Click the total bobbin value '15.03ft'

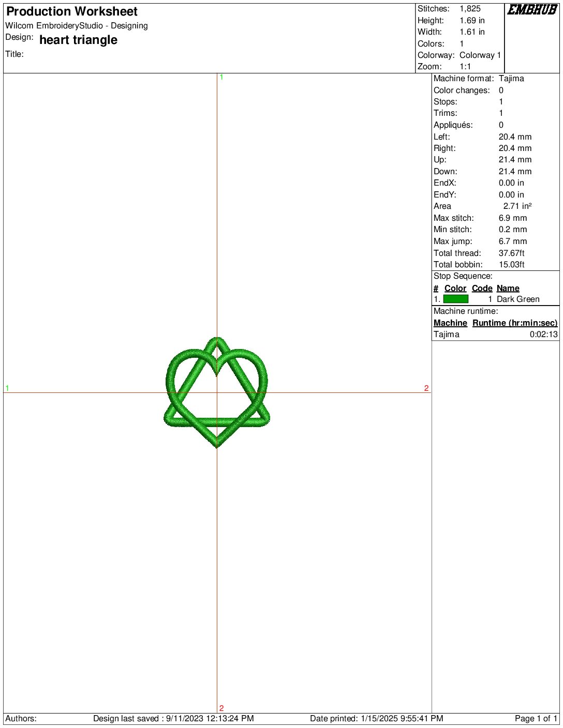pos(512,264)
